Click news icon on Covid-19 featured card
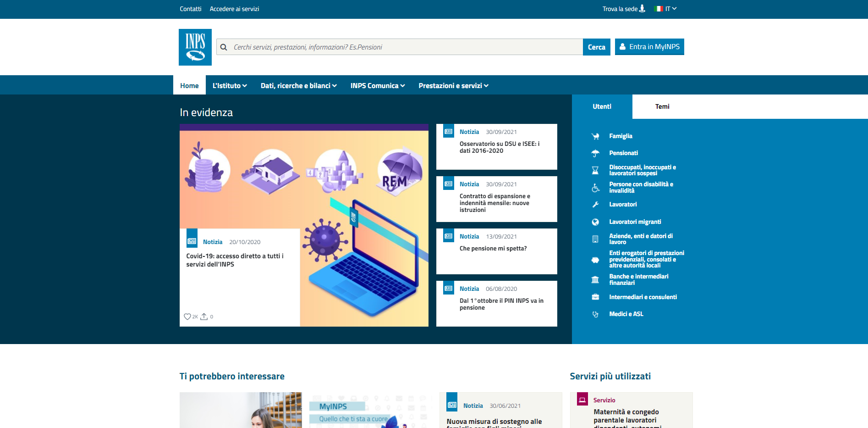The width and height of the screenshot is (868, 428). tap(192, 239)
